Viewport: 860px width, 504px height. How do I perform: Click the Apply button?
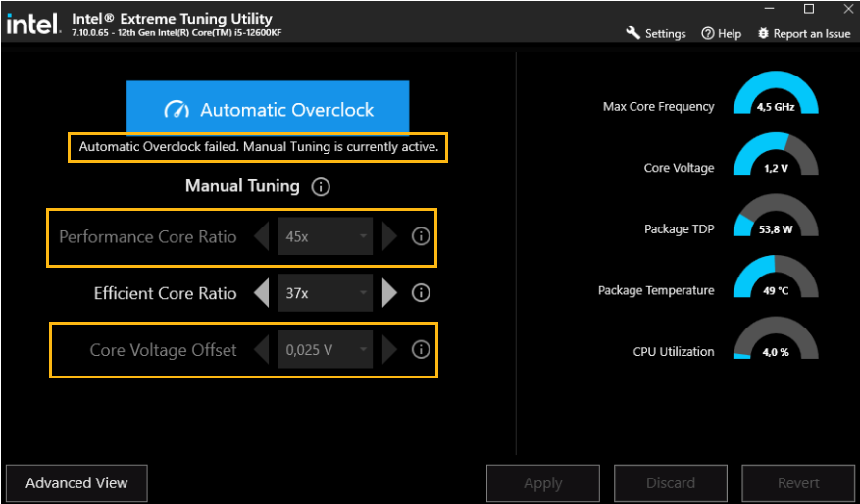pyautogui.click(x=543, y=483)
